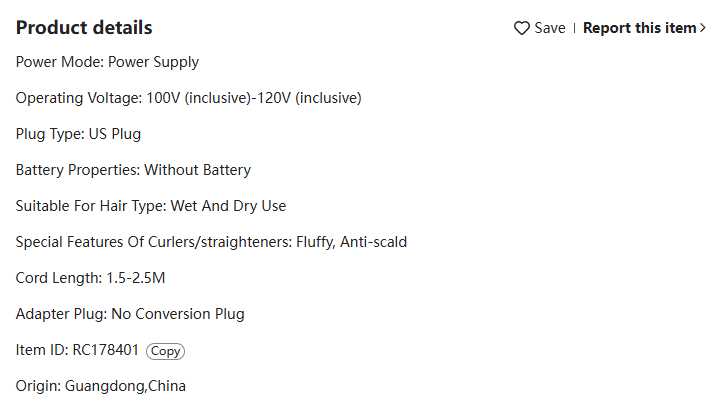Screen dimensions: 718x412
Task: Click Battery Properties: Without Battery text
Action: coord(133,170)
